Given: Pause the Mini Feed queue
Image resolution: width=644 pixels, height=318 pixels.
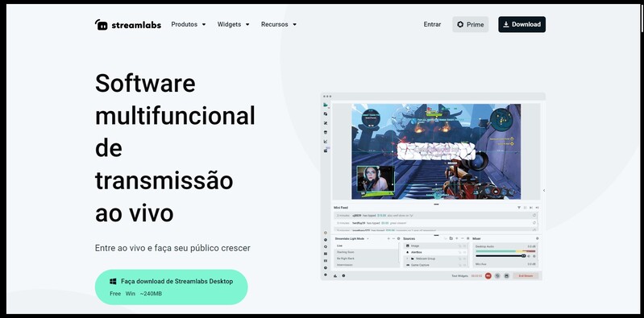Looking at the screenshot, I should click(525, 208).
